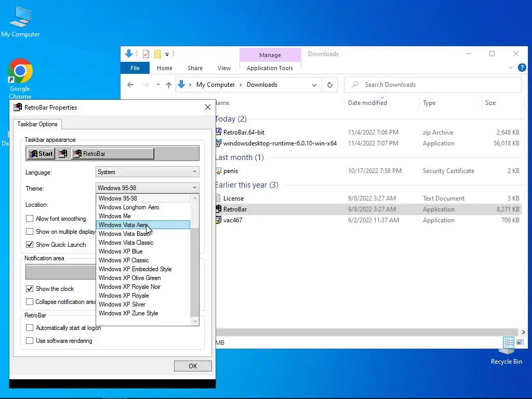Uncheck Show Quick Launch checkbox
This screenshot has width=532, height=399.
click(30, 244)
